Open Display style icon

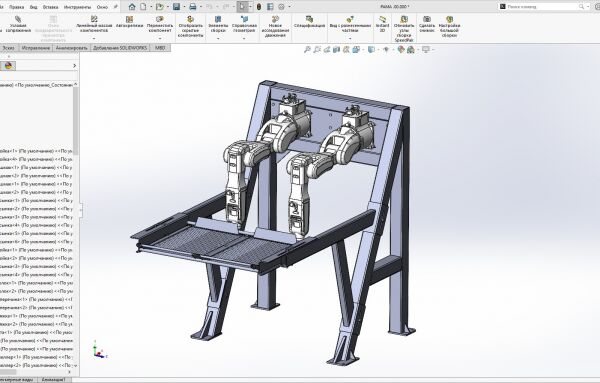pyautogui.click(x=371, y=49)
